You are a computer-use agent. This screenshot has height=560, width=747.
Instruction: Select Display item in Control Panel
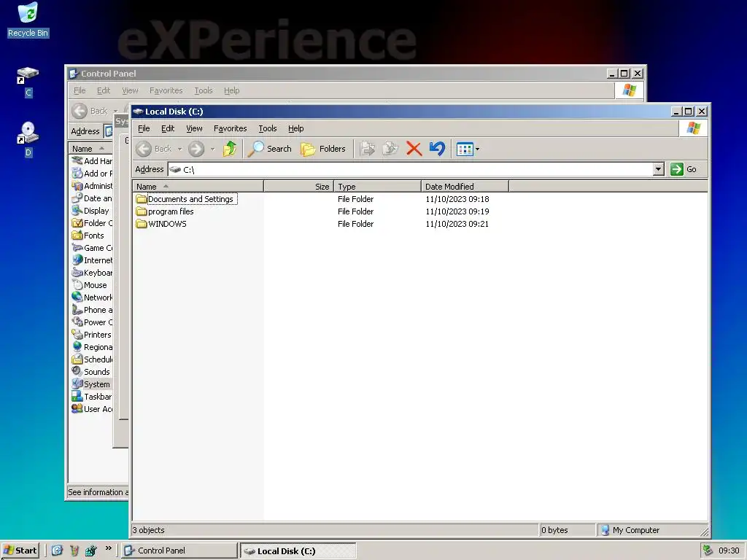[x=91, y=211]
